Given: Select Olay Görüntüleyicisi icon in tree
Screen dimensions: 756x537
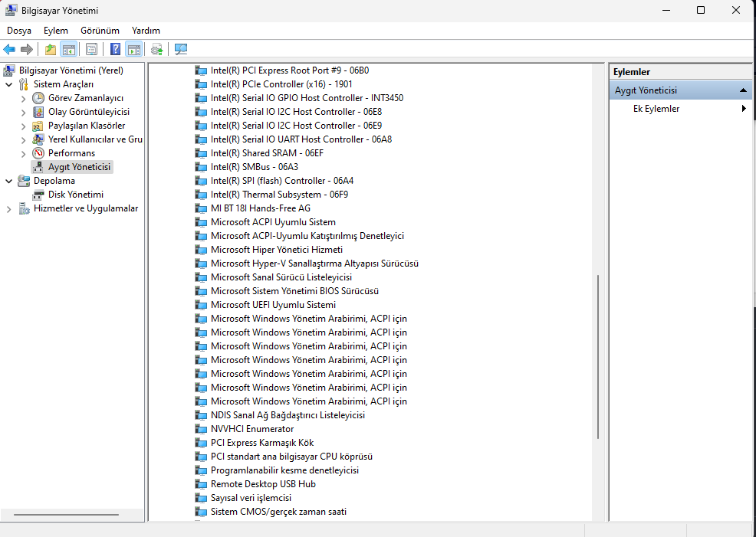Looking at the screenshot, I should click(x=38, y=112).
